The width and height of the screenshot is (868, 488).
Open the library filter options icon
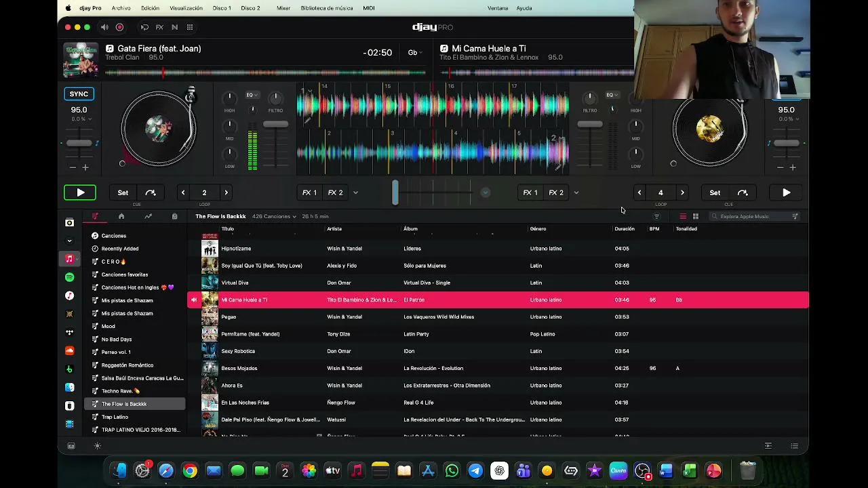(x=656, y=216)
